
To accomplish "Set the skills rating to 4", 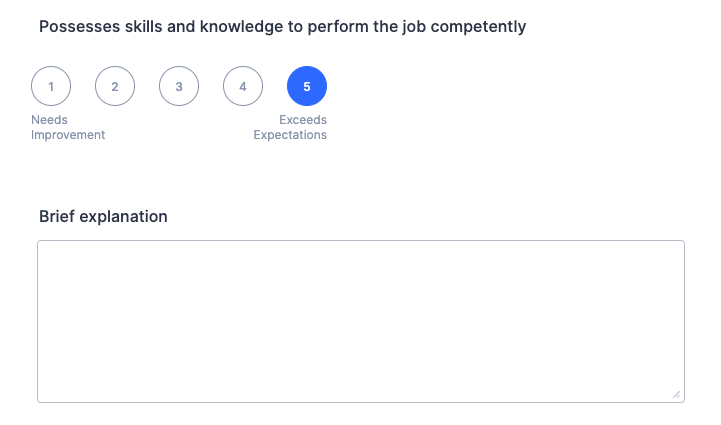I will [x=243, y=86].
